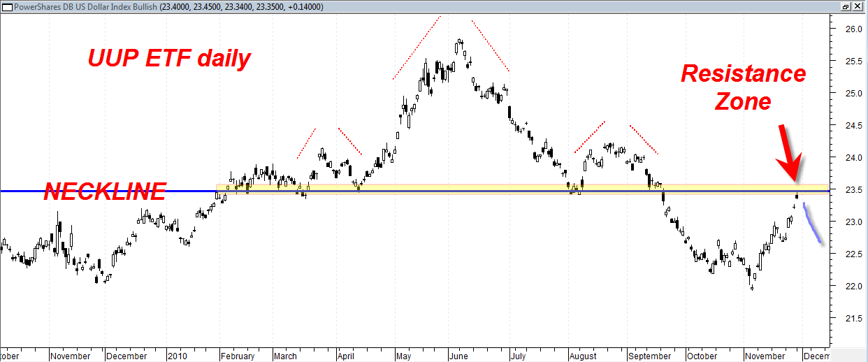This screenshot has width=868, height=362.
Task: Click the August label on date axis
Action: 584,355
